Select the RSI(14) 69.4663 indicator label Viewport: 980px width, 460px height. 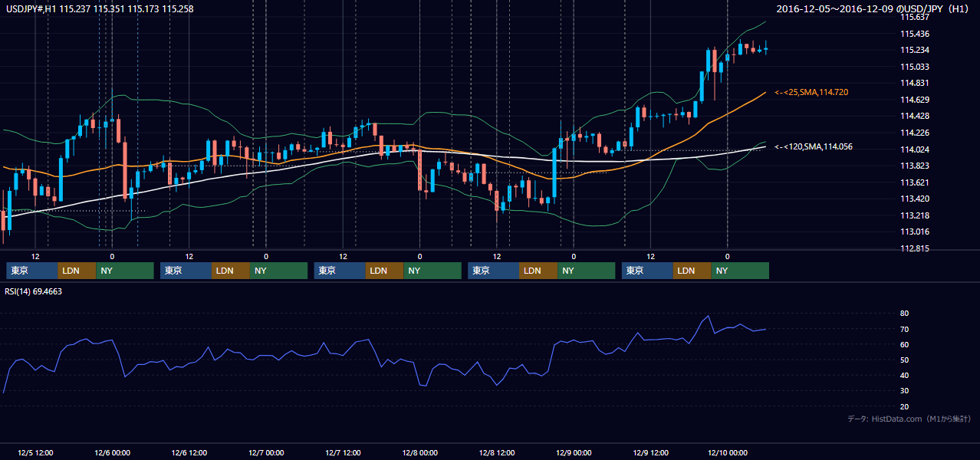tap(34, 291)
